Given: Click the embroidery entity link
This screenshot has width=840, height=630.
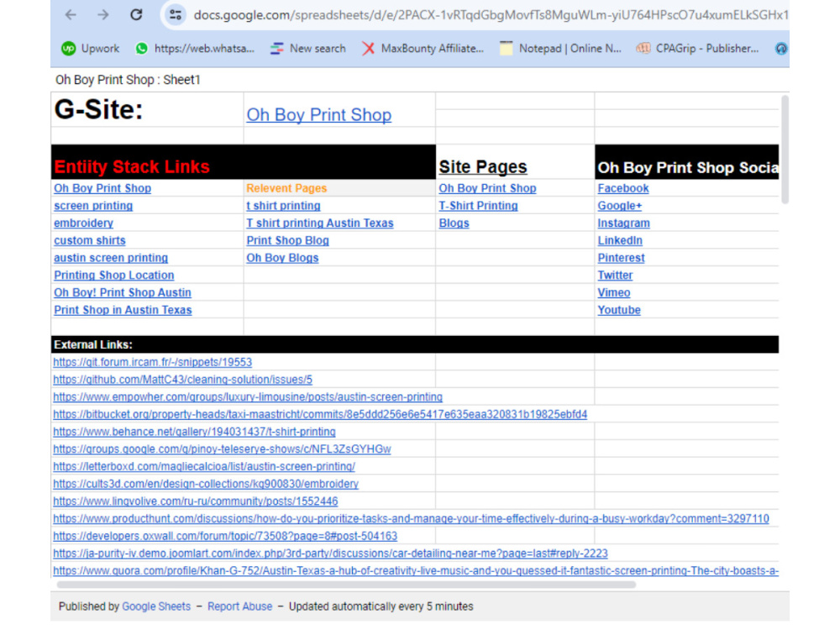Looking at the screenshot, I should (82, 223).
